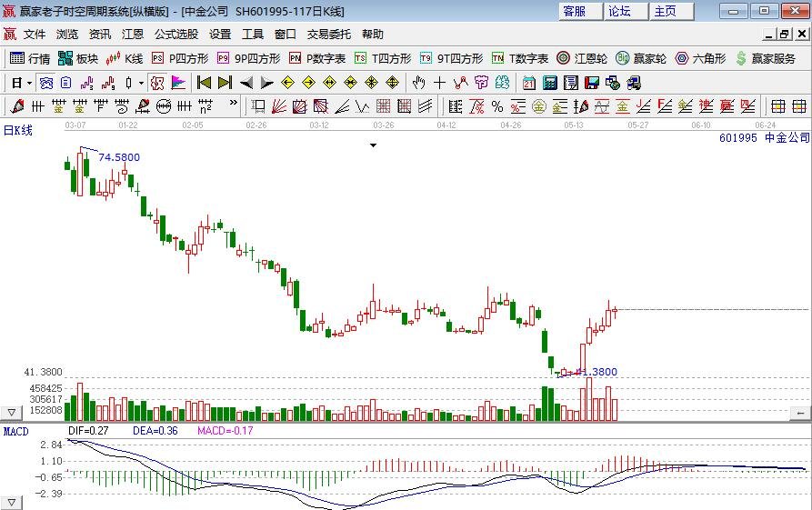Open the 9T四方形 tool
The height and width of the screenshot is (510, 812).
pos(451,58)
